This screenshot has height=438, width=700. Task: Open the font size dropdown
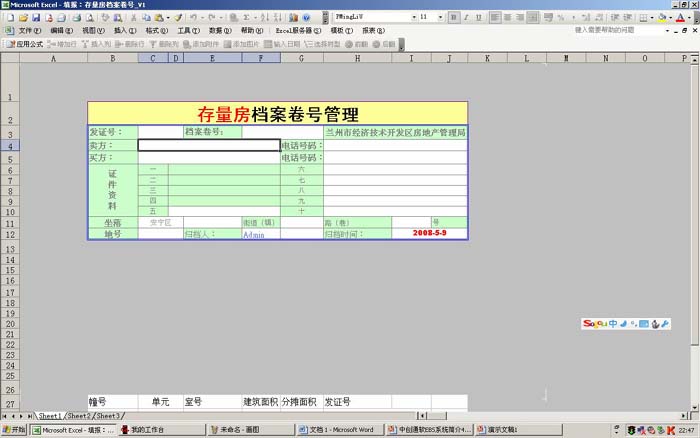[x=439, y=18]
